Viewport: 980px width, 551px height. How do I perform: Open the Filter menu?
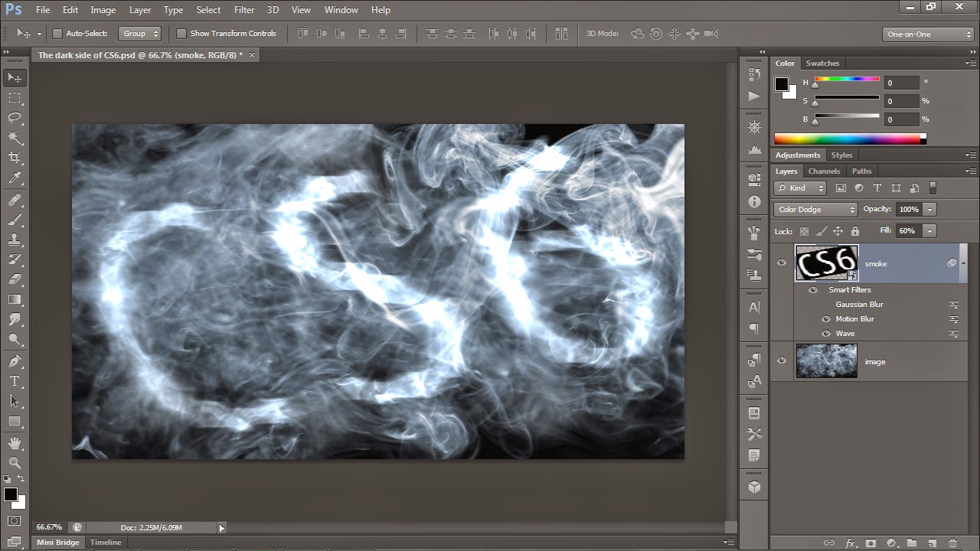pyautogui.click(x=244, y=10)
